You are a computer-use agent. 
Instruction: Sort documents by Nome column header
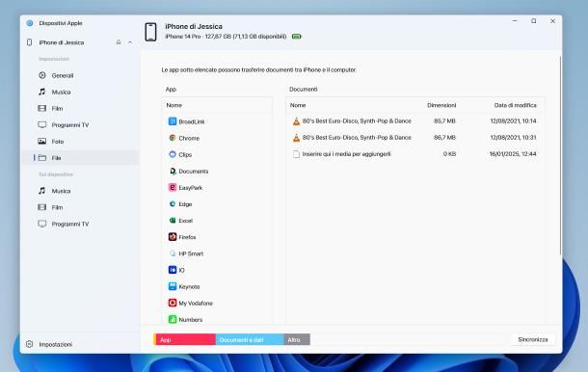(x=298, y=105)
